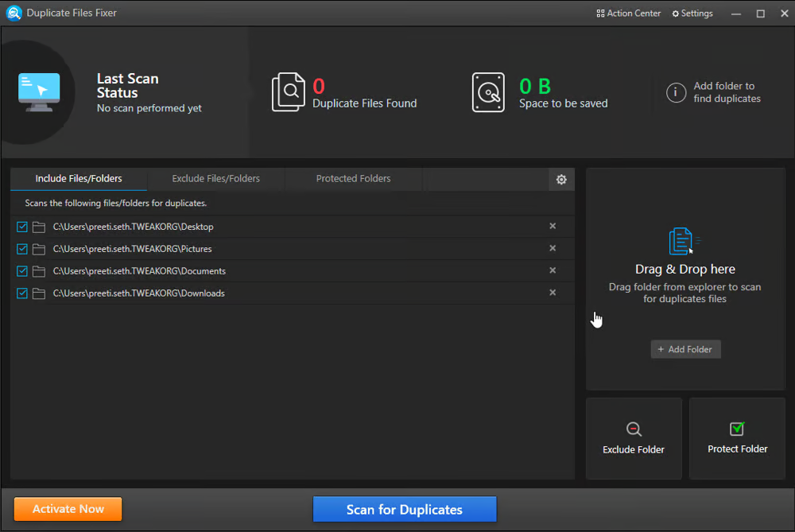Uncheck the Desktop folder checkbox

pyautogui.click(x=21, y=226)
